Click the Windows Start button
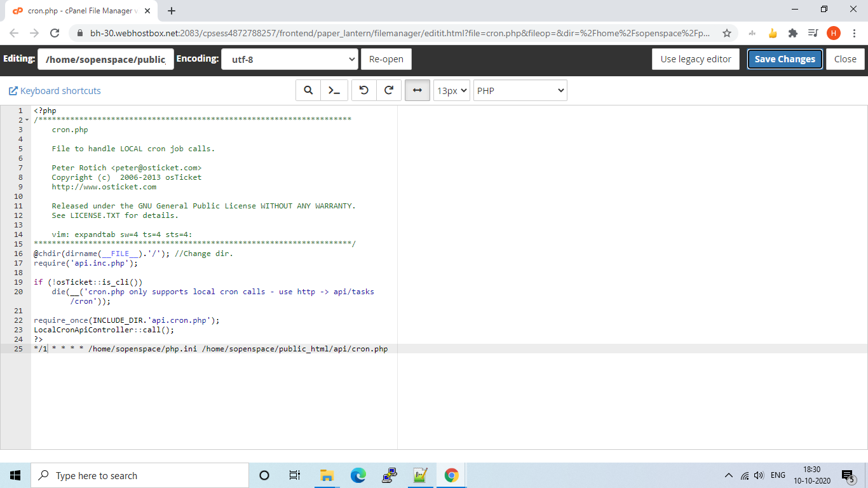 [15, 475]
